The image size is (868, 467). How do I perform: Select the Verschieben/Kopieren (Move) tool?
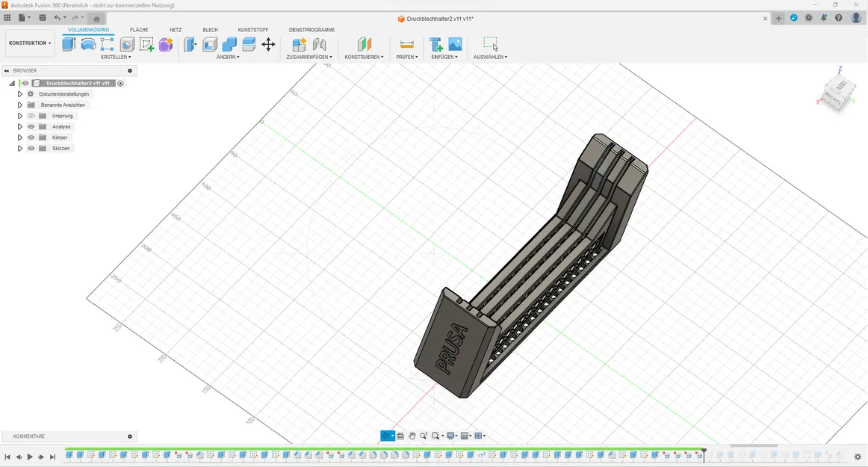(x=268, y=44)
